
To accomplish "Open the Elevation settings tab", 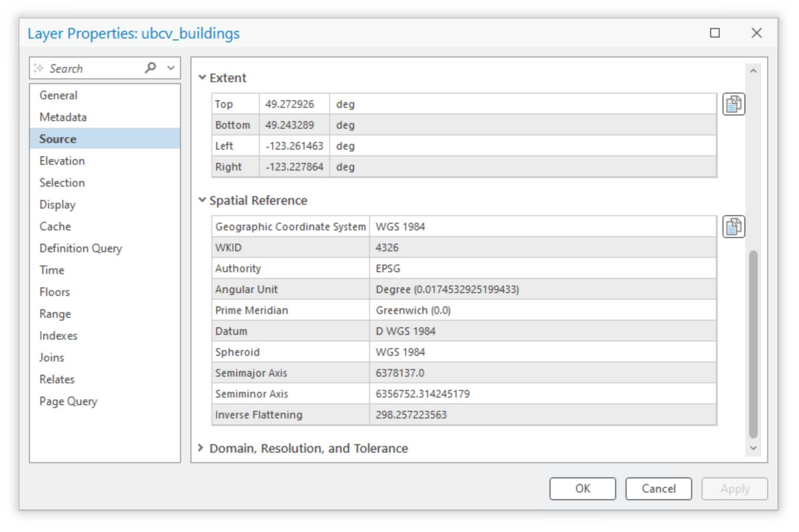I will coord(62,161).
